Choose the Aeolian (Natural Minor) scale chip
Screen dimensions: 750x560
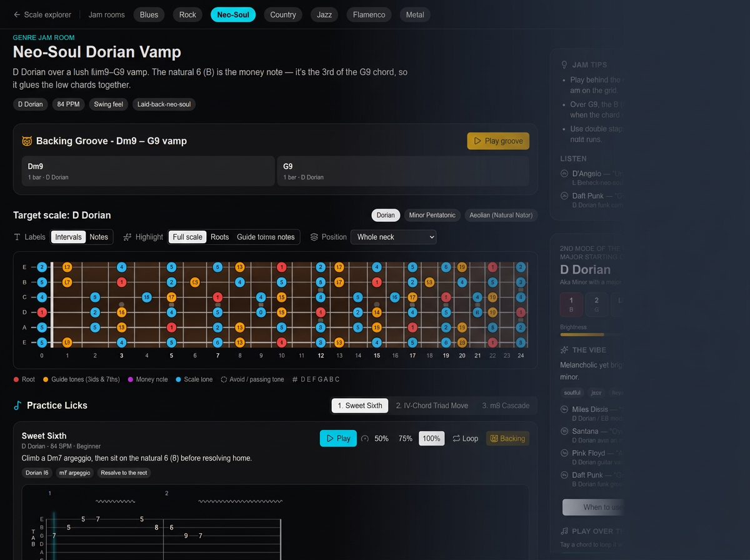[x=501, y=215]
